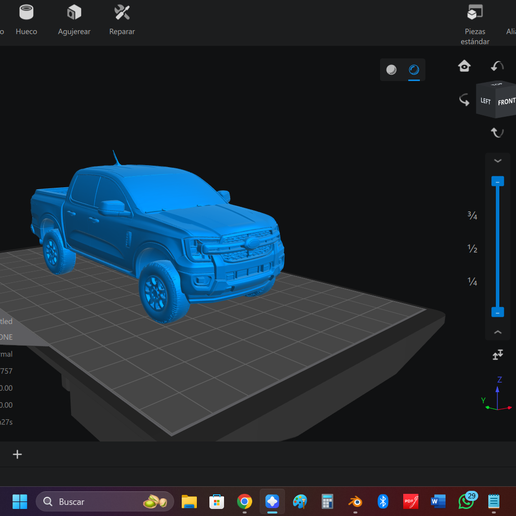Open Bluetooth app from taskbar
Image resolution: width=516 pixels, height=516 pixels.
tap(383, 502)
